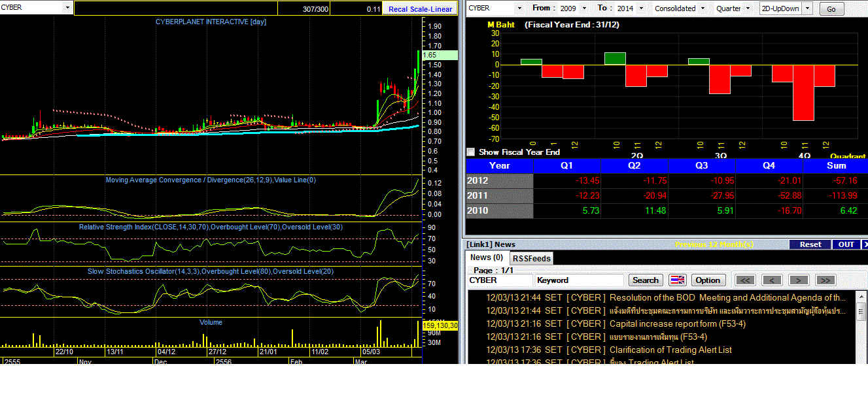868x396 pixels.
Task: Open the CYBER symbol dropdown in financials panel
Action: (519, 8)
